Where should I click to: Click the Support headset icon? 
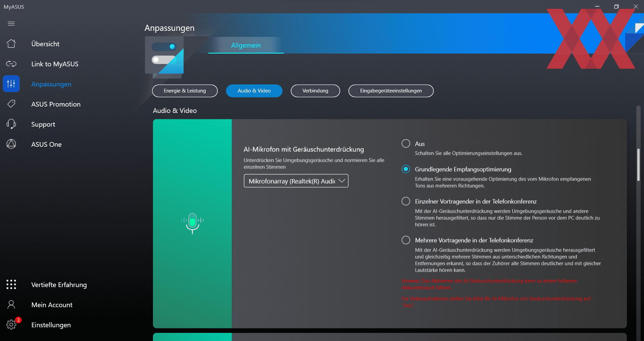click(11, 124)
